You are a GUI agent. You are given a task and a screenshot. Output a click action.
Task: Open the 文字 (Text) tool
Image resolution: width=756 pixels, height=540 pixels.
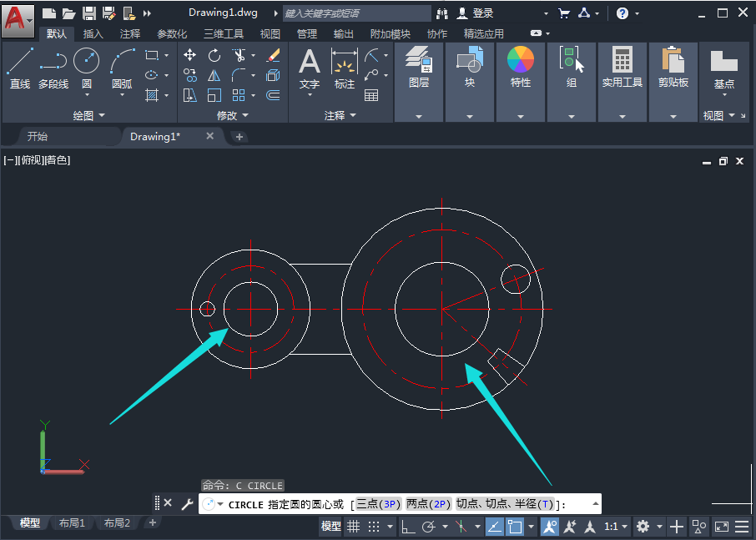click(x=310, y=68)
